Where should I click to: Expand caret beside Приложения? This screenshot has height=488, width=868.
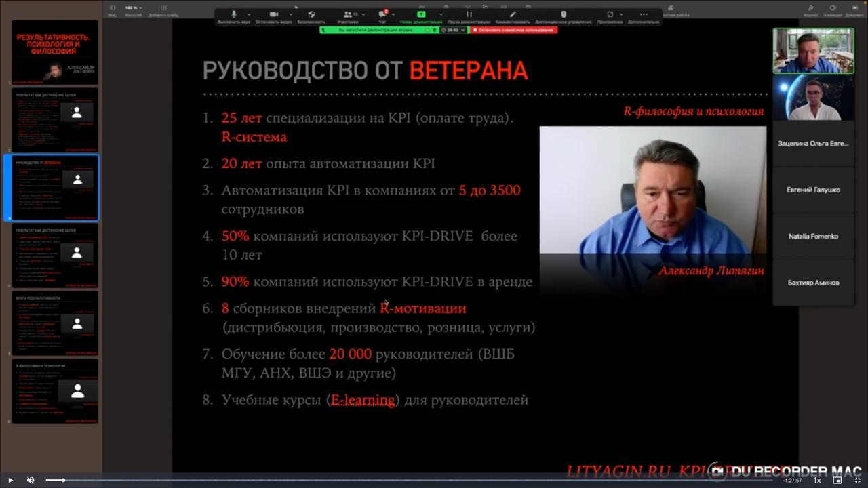point(622,14)
